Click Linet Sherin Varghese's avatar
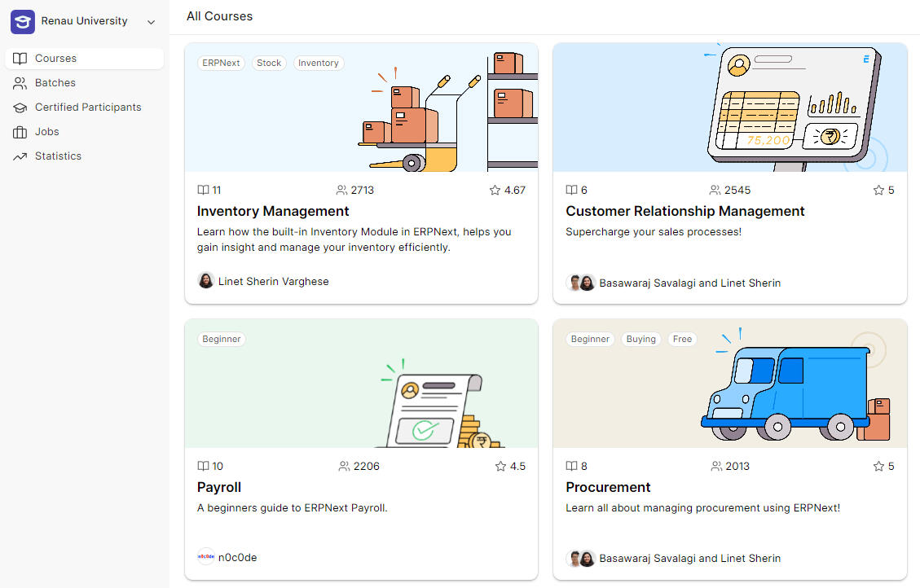The width and height of the screenshot is (920, 588). click(206, 281)
